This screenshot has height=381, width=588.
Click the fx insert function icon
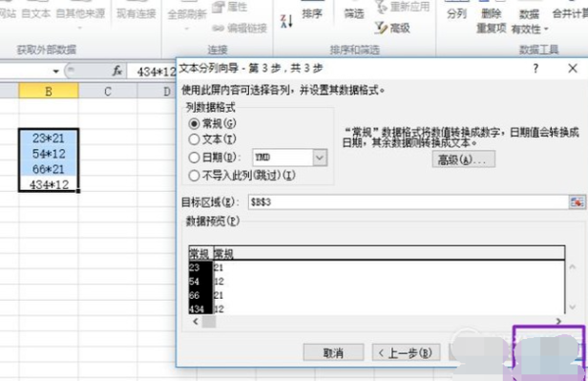(117, 71)
